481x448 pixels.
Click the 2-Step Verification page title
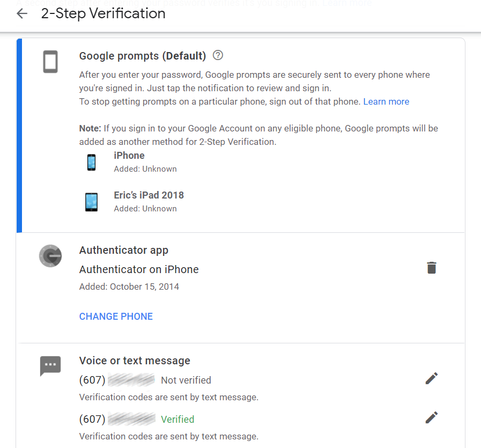click(103, 13)
